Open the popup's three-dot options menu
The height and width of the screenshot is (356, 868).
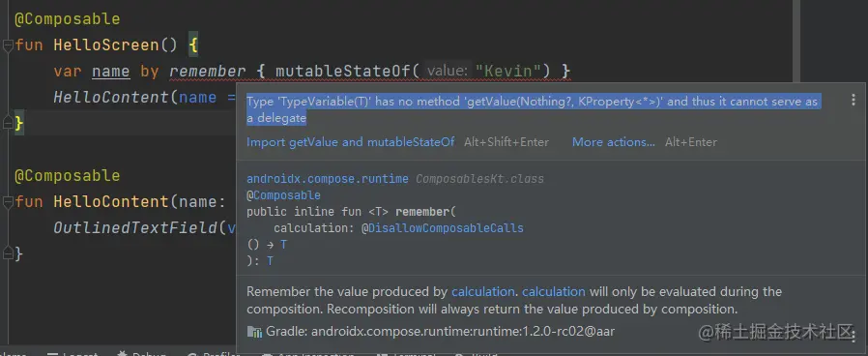tap(854, 101)
